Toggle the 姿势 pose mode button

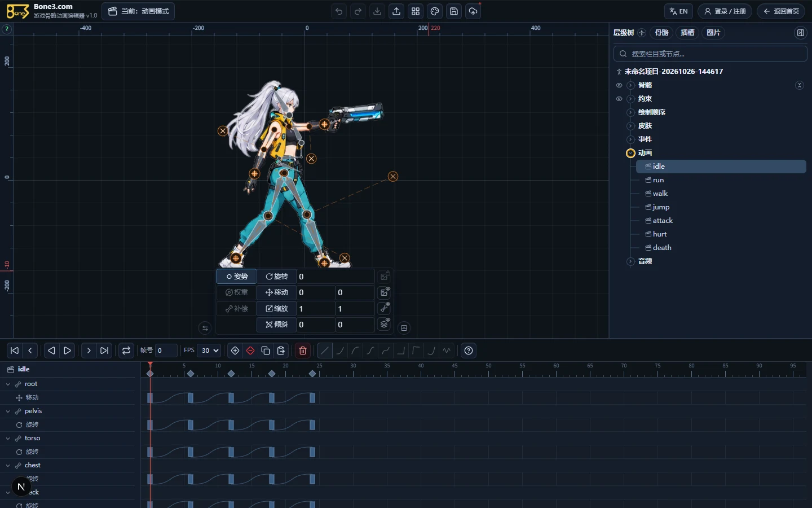click(237, 277)
